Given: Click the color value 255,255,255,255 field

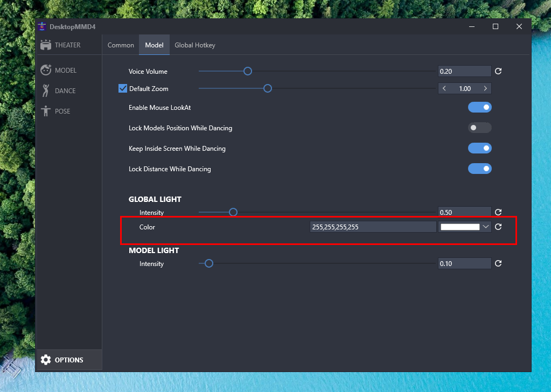Looking at the screenshot, I should coord(373,227).
